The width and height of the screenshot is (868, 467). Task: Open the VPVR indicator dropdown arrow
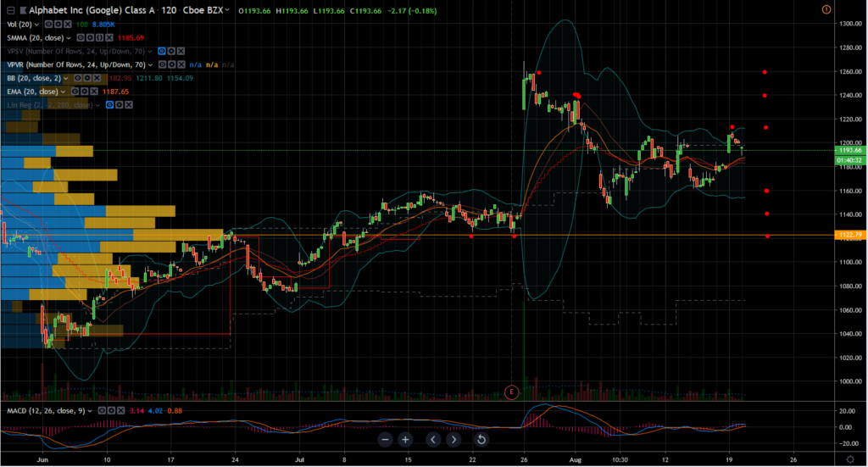tap(151, 65)
